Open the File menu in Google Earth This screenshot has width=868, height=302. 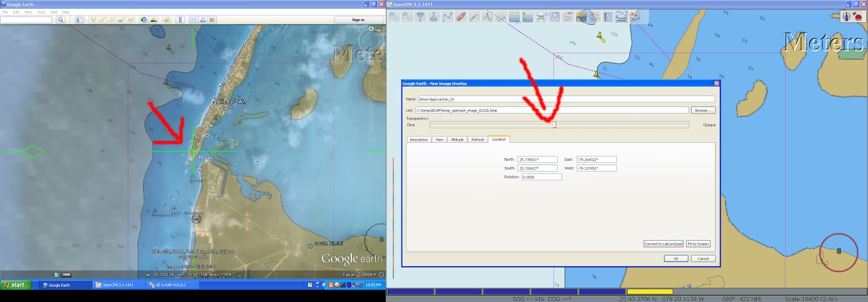(5, 12)
